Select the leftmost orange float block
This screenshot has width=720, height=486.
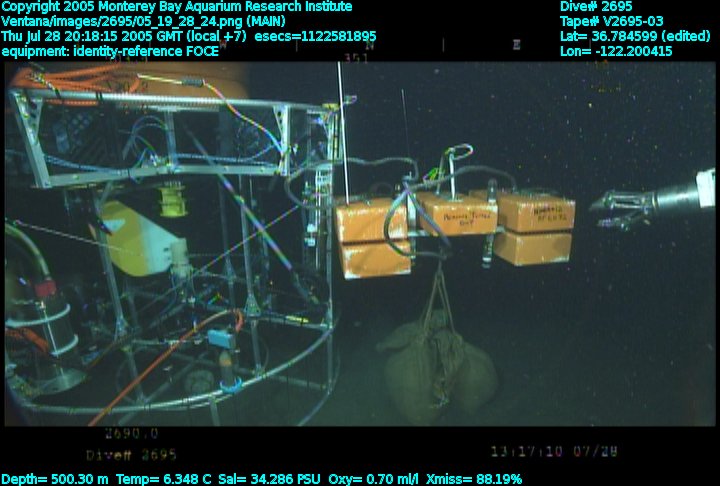(372, 240)
